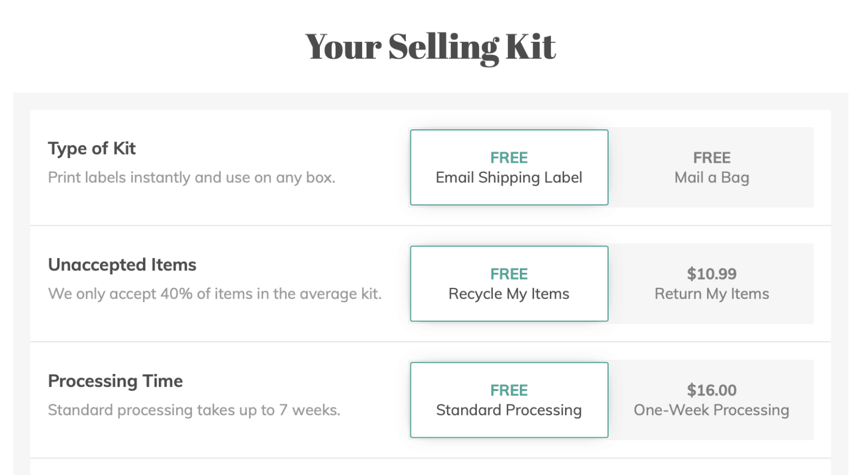The width and height of the screenshot is (868, 475).
Task: Click FREE above Mail a Bag
Action: tap(711, 158)
